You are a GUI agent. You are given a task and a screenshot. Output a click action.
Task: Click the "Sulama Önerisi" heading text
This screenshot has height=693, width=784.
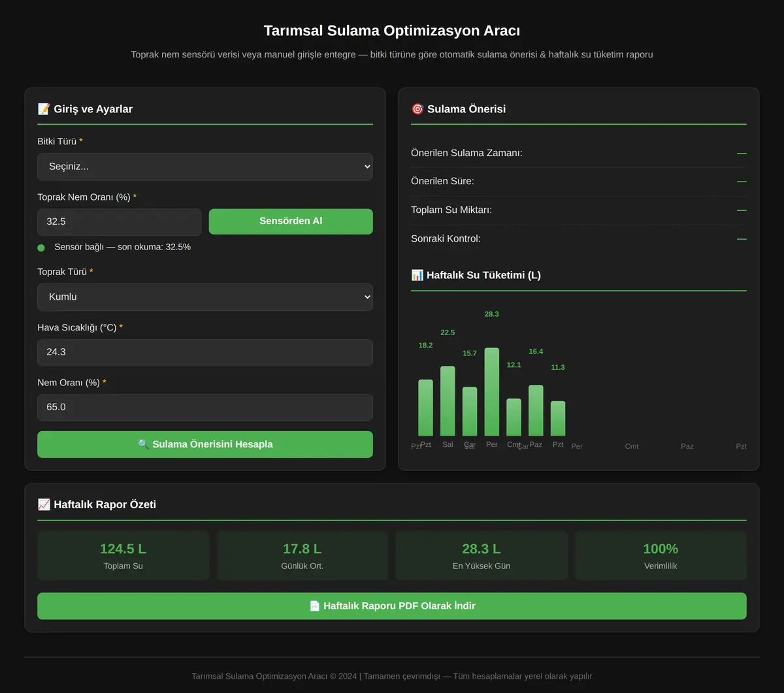click(466, 109)
